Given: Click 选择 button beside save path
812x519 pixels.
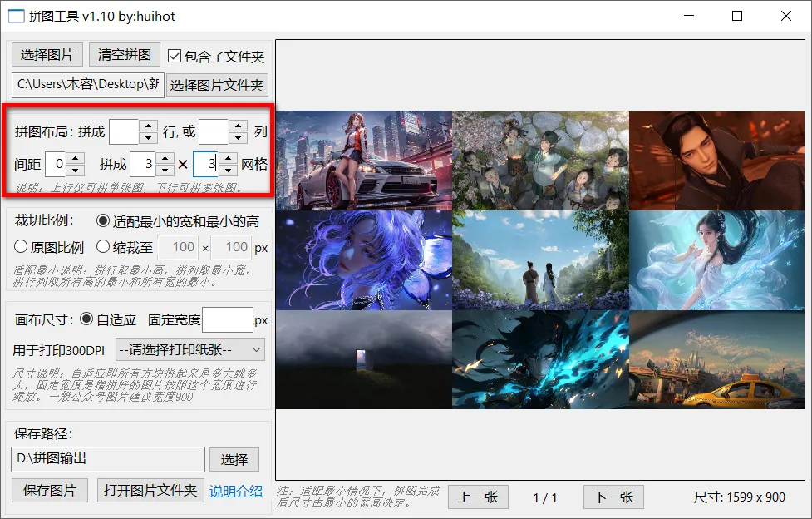Looking at the screenshot, I should 234,459.
